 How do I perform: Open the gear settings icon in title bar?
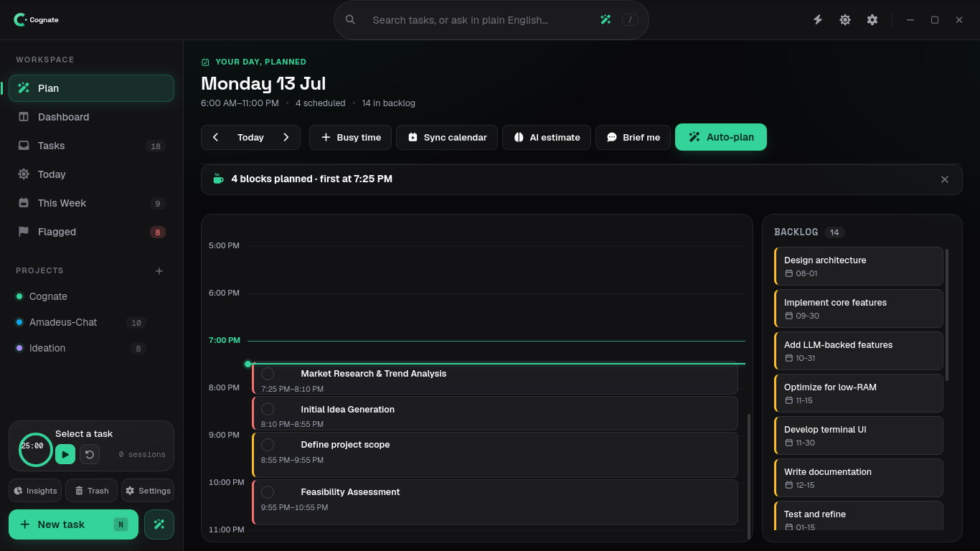[x=872, y=20]
